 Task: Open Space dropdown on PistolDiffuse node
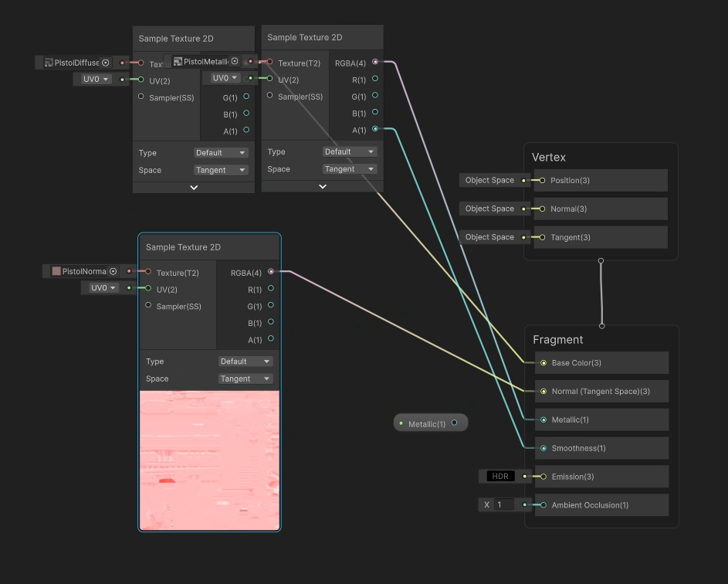[x=221, y=170]
